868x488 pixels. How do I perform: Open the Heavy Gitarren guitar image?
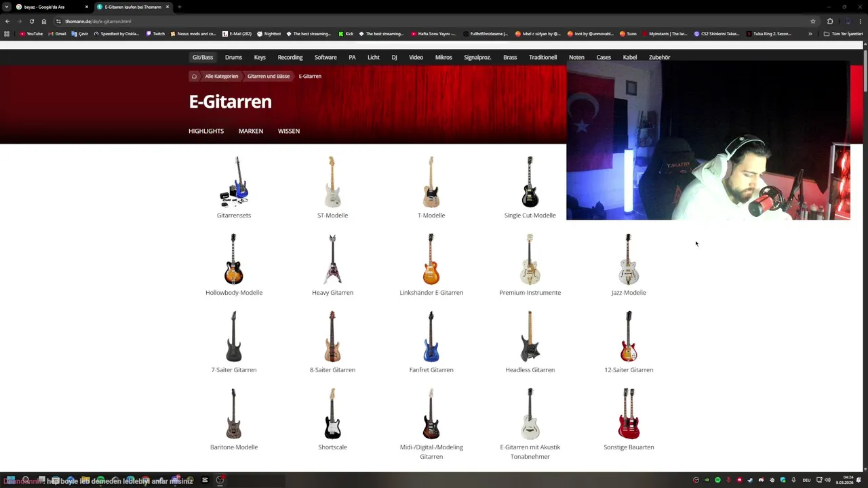tap(332, 259)
